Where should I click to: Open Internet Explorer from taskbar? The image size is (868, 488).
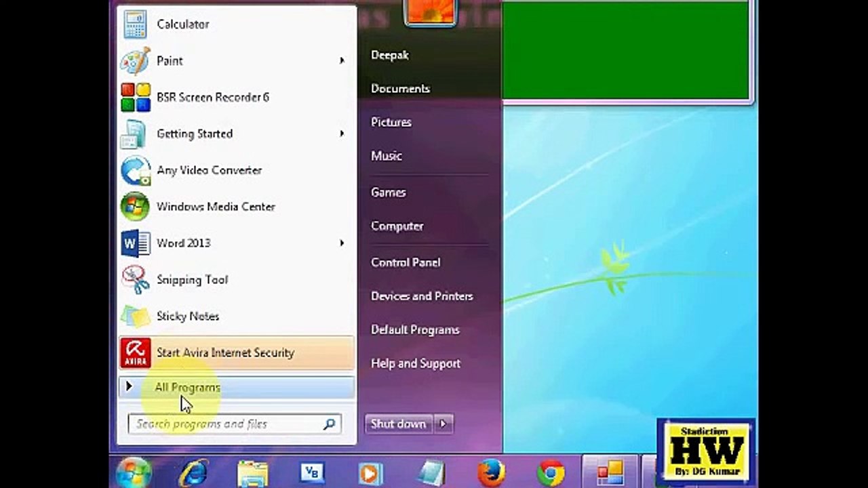pyautogui.click(x=193, y=474)
